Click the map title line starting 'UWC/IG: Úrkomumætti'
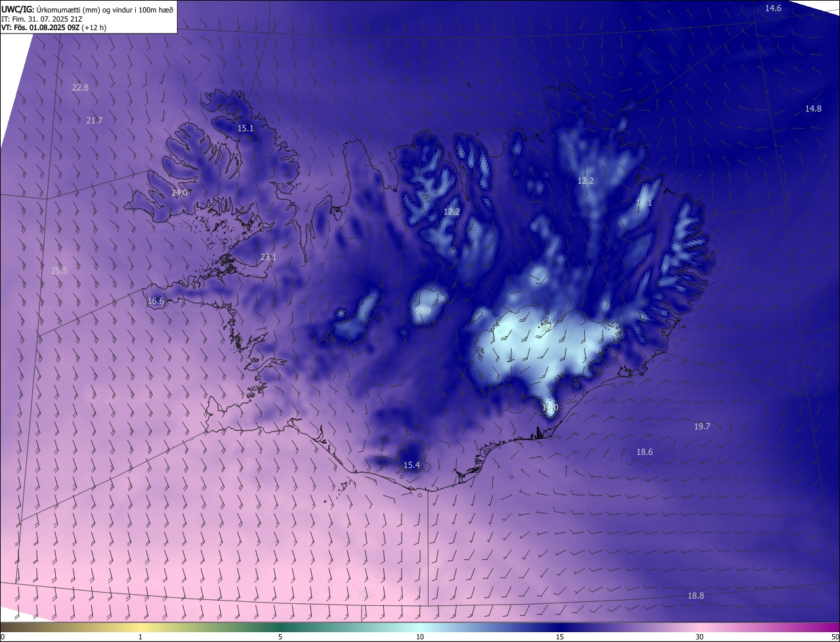 87,9
